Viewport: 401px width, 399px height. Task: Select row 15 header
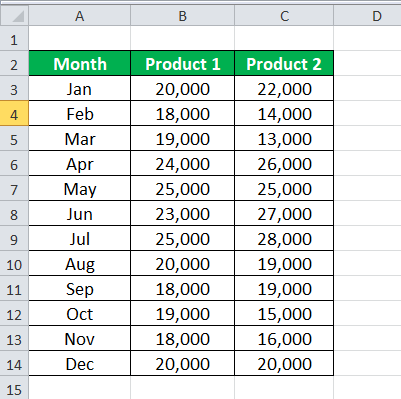point(14,388)
